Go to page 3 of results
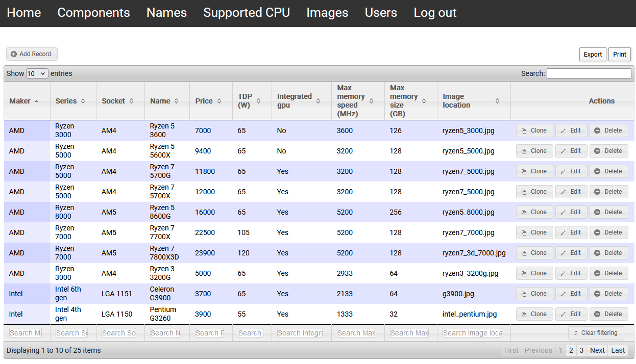Screen dimensions: 636x364 point(581,350)
